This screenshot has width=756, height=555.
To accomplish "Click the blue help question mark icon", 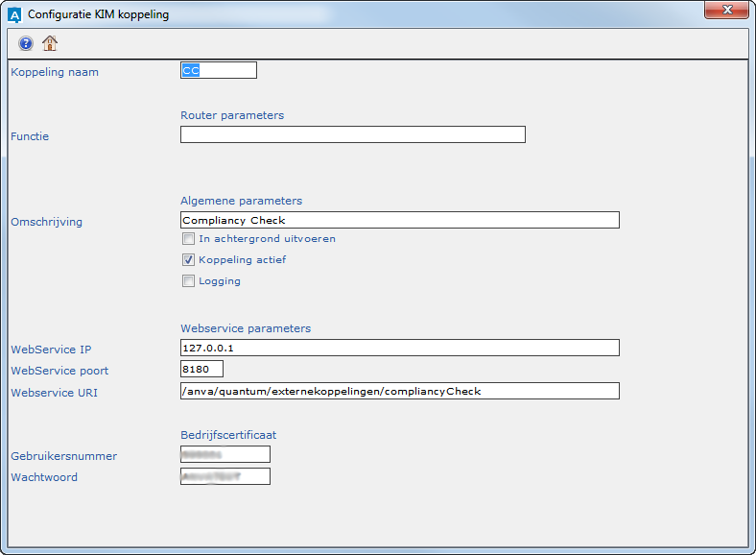I will click(x=26, y=43).
